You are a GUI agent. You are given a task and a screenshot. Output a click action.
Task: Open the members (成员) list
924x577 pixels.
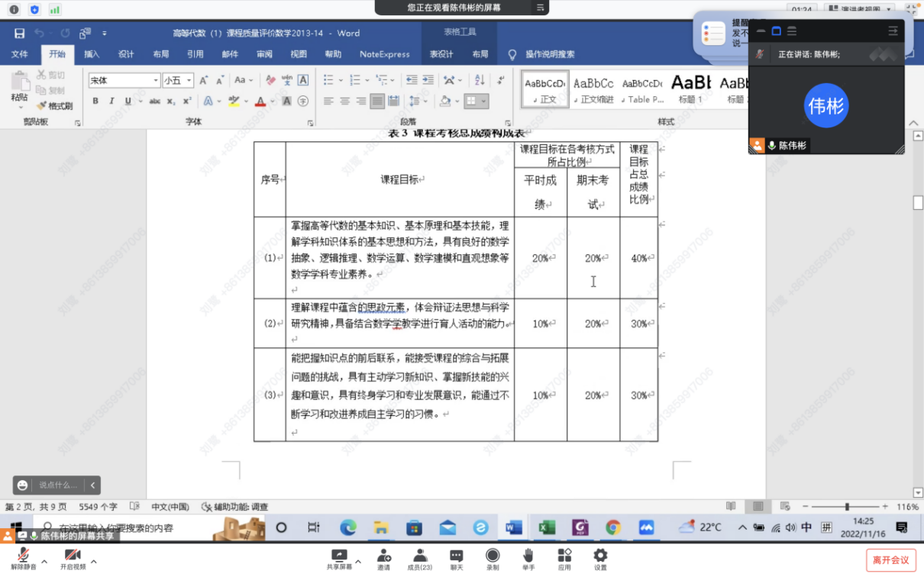(419, 559)
